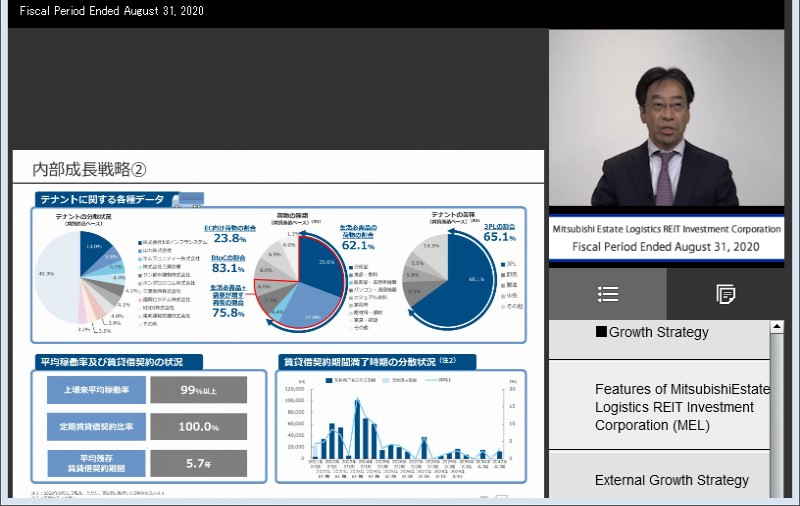
Task: Click the 100.0% fixed lease ratio box
Action: pos(198,426)
